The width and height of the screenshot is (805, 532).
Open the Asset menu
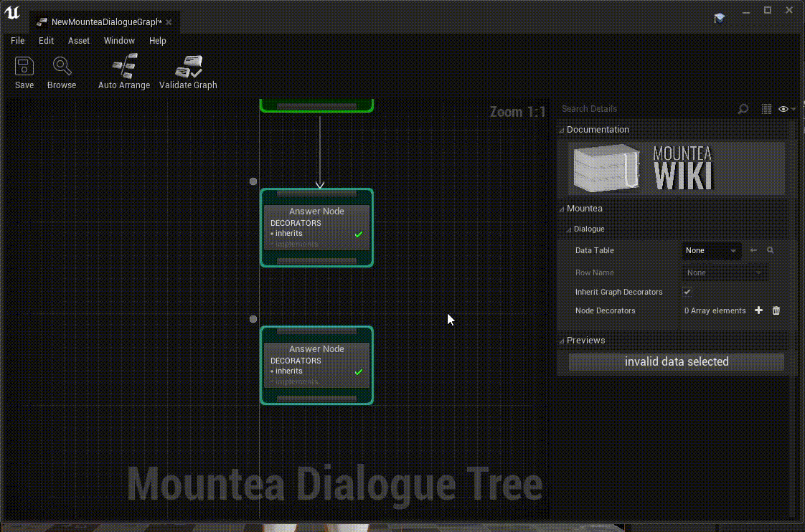[78, 41]
